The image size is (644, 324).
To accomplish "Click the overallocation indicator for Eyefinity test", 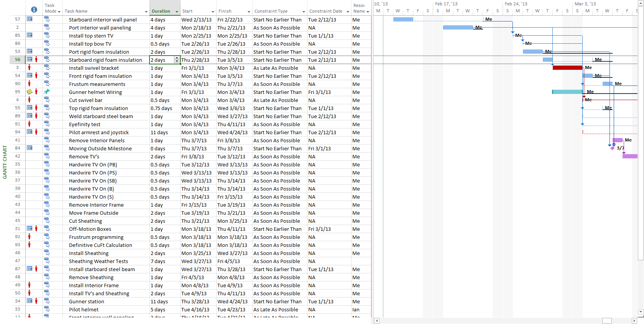I will [30, 124].
